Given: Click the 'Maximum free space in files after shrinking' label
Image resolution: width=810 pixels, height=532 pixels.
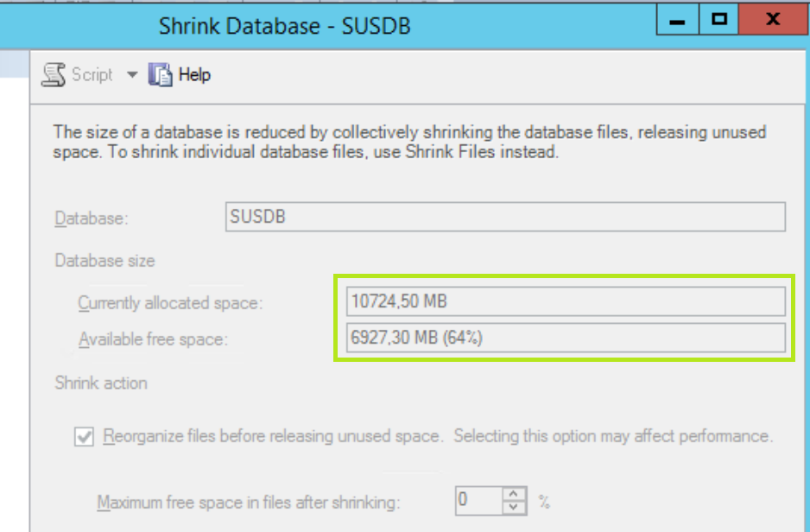Looking at the screenshot, I should (x=249, y=502).
